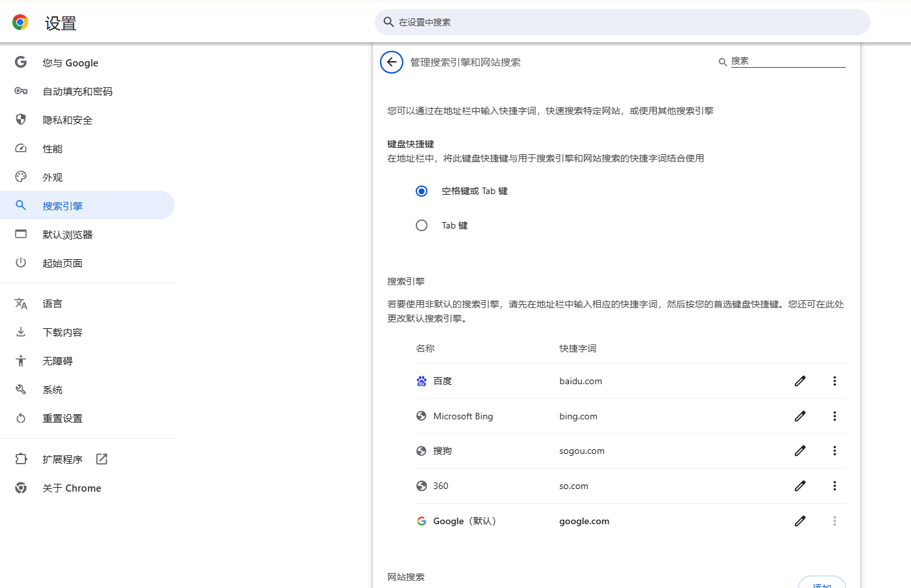Click the Chrome logo icon
The image size is (911, 588).
20,23
